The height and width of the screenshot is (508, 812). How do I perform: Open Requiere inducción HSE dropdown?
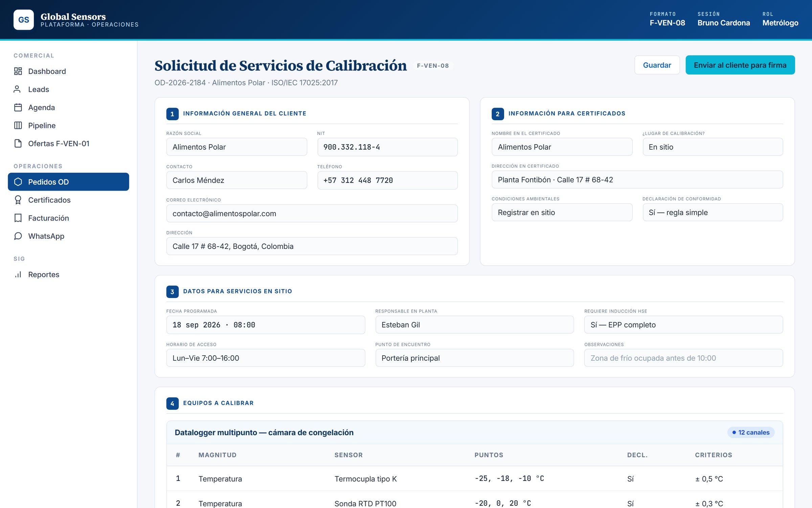click(683, 325)
